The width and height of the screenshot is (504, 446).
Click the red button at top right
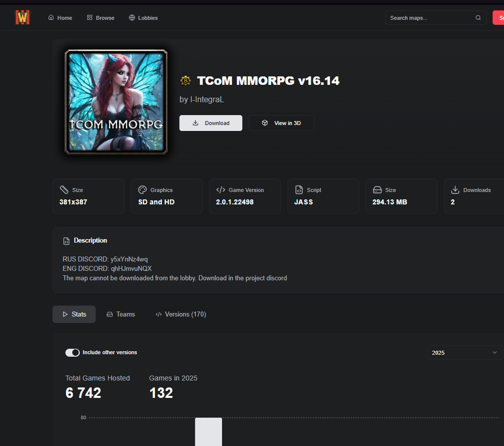(498, 18)
